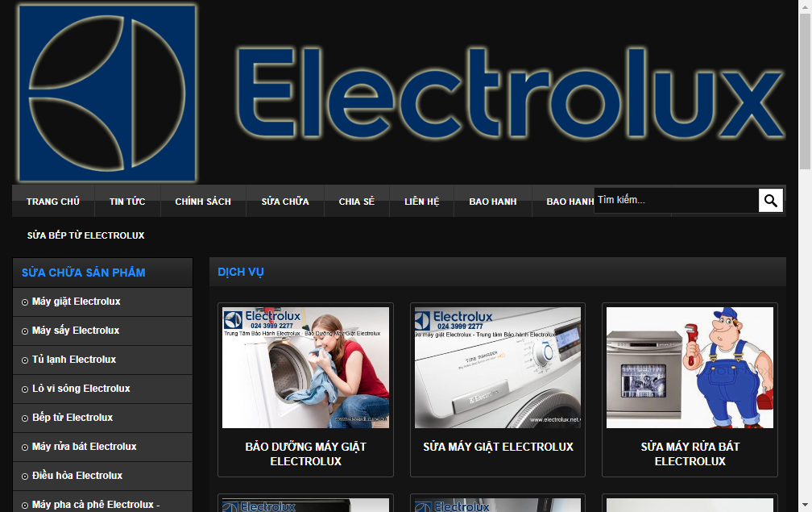The image size is (812, 512).
Task: Click bullet icon beside Bếp từ Electrolux
Action: click(24, 418)
